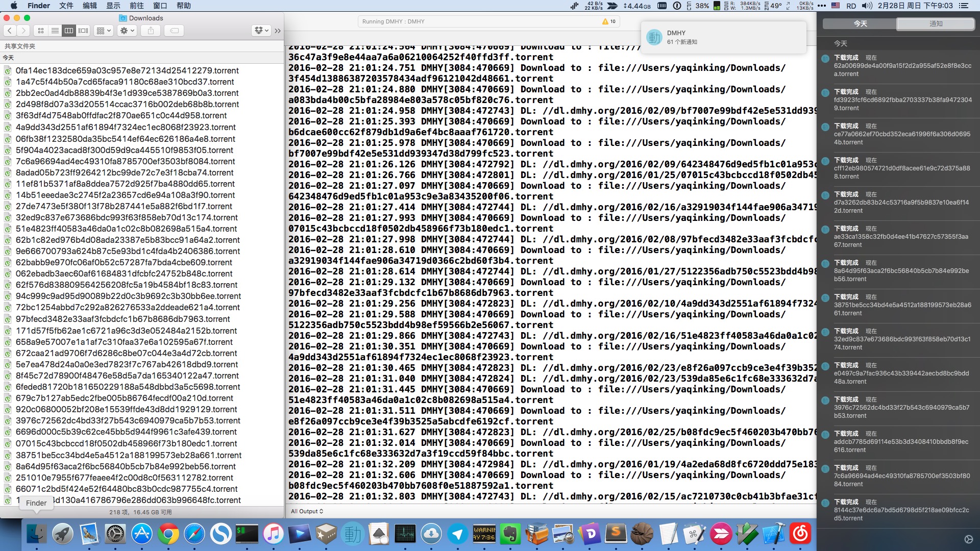Screen dimensions: 980x551
Task: Open the item arrangement dropdown
Action: pos(104,31)
